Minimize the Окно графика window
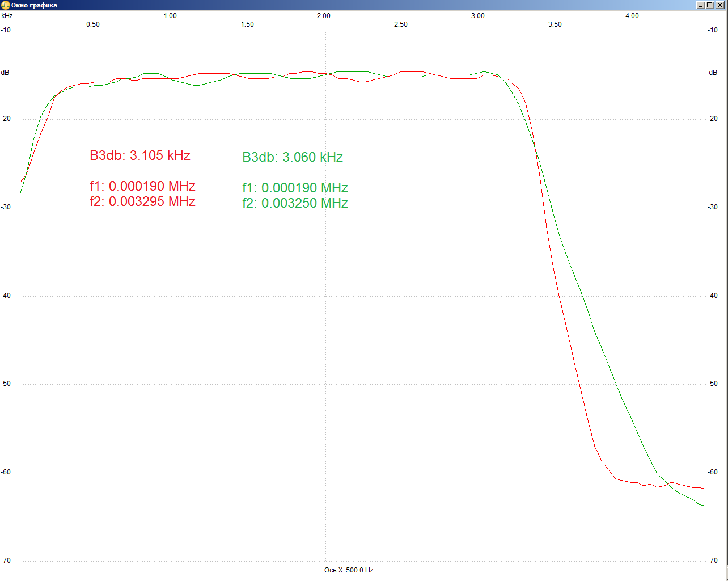 tap(701, 5)
